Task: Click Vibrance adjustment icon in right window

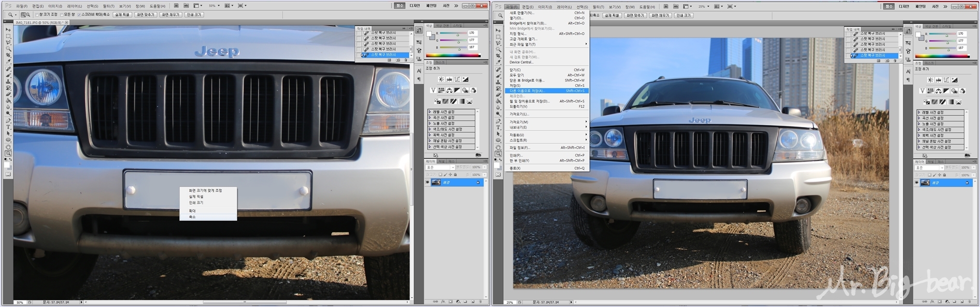Action: pos(922,91)
